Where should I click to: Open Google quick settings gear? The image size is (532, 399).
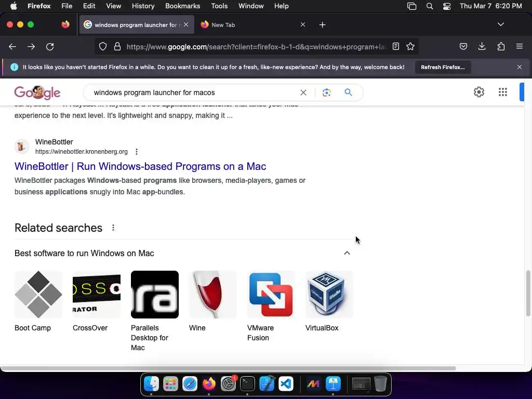tap(478, 92)
